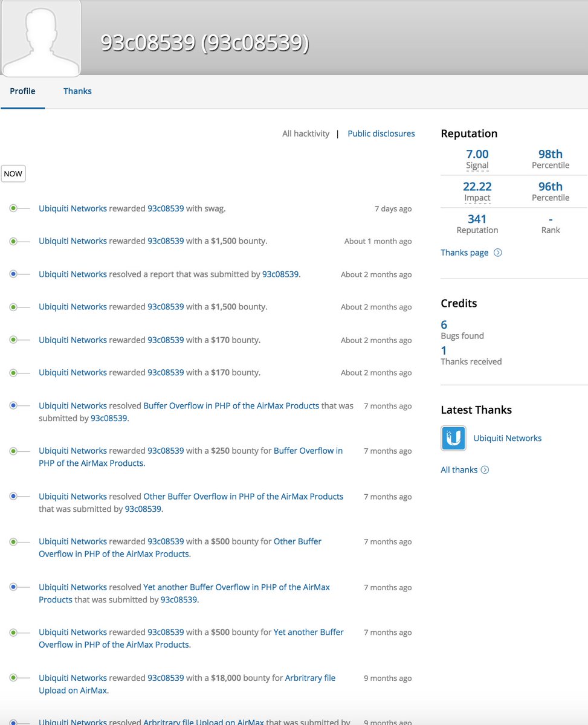The height and width of the screenshot is (725, 588).
Task: Click the profile name heading 93c08539 (93c08539)
Action: (205, 43)
